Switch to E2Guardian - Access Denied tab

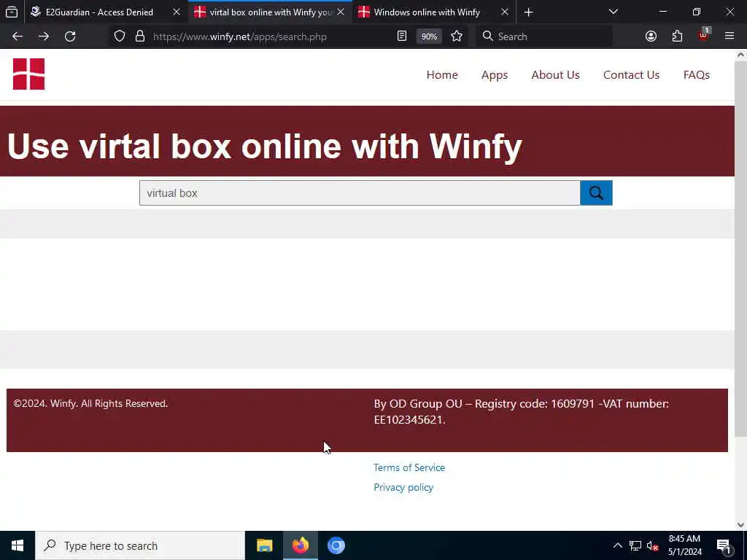pos(99,12)
